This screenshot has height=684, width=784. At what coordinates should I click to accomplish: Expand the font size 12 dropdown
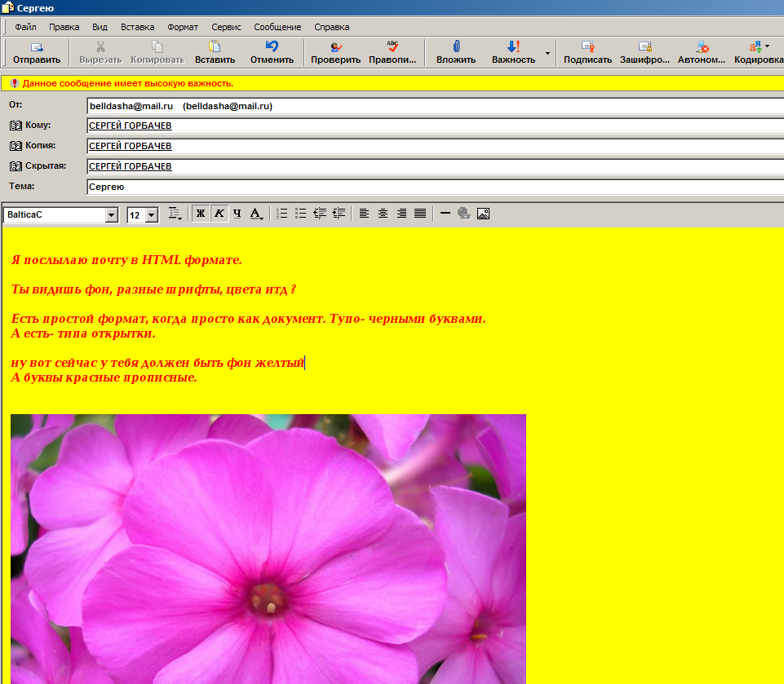pyautogui.click(x=152, y=215)
